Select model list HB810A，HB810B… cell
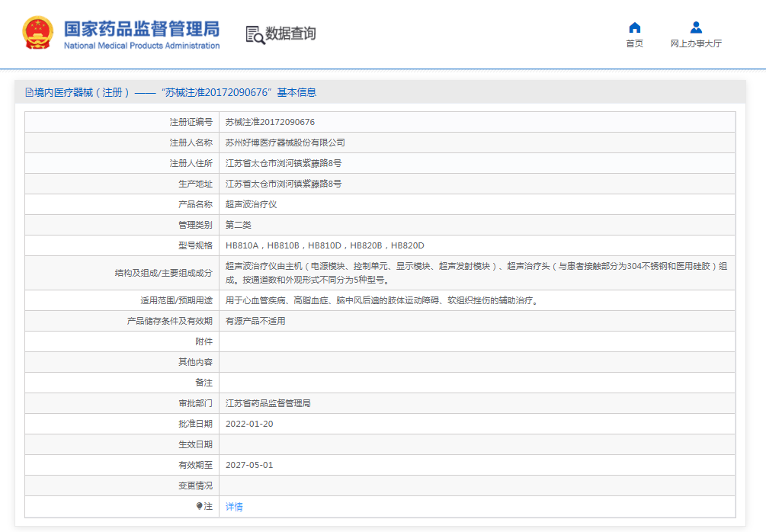Image resolution: width=766 pixels, height=532 pixels. (x=325, y=245)
